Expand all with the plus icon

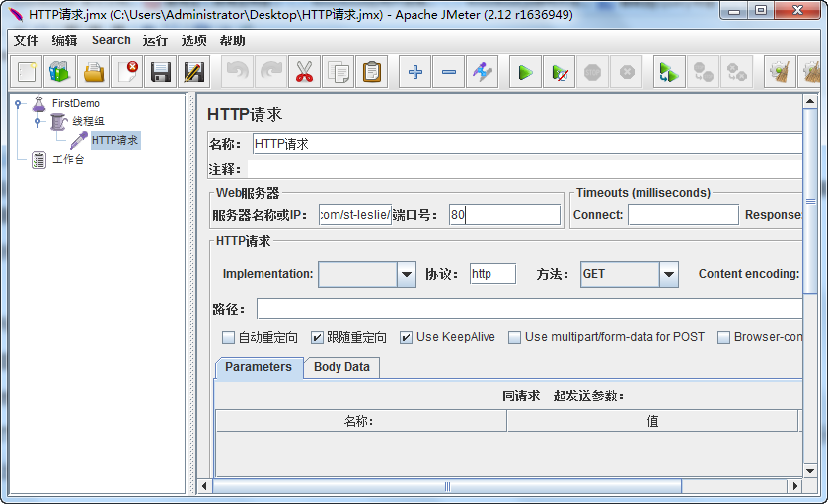coord(415,72)
